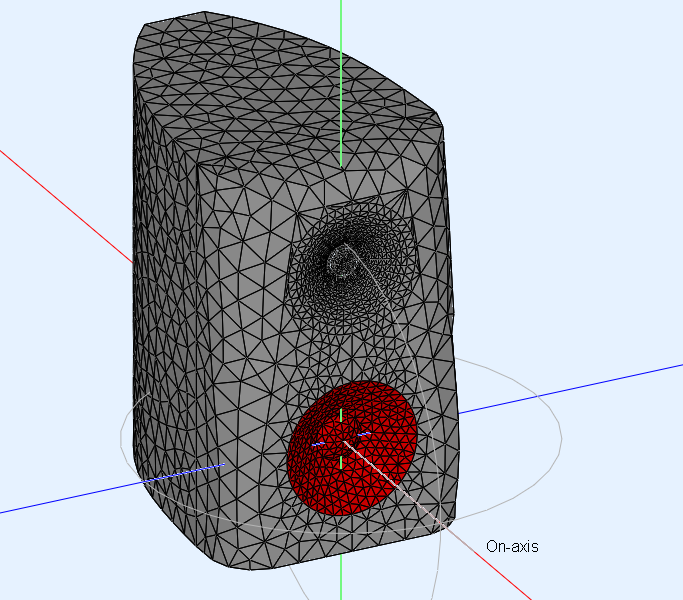683x600 pixels.
Task: Select the left side face of the enclosure
Action: (x=165, y=300)
